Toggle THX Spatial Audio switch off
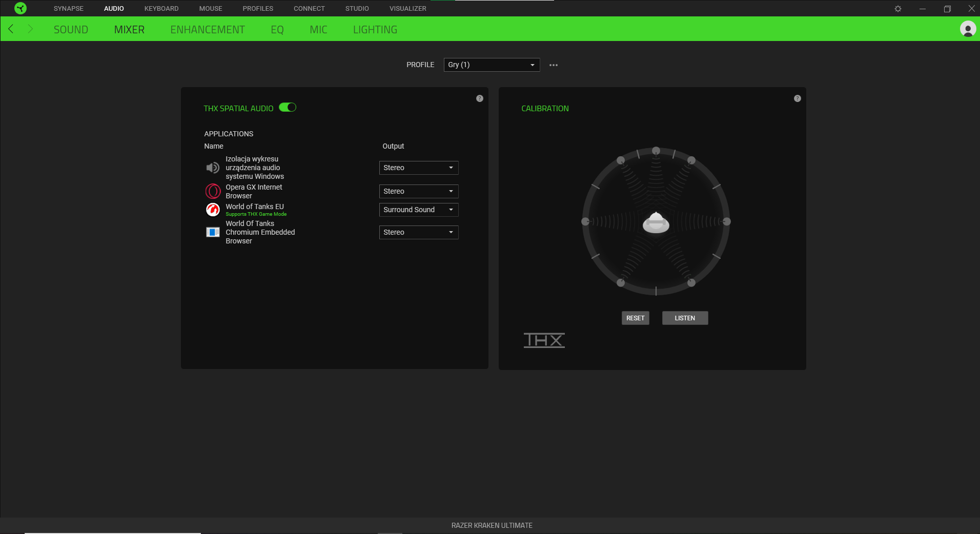The height and width of the screenshot is (534, 980). 288,108
